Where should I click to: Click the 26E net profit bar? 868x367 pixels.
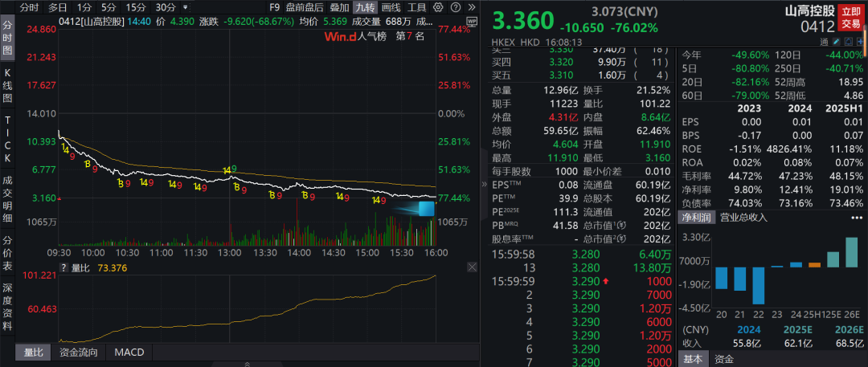coord(851,252)
